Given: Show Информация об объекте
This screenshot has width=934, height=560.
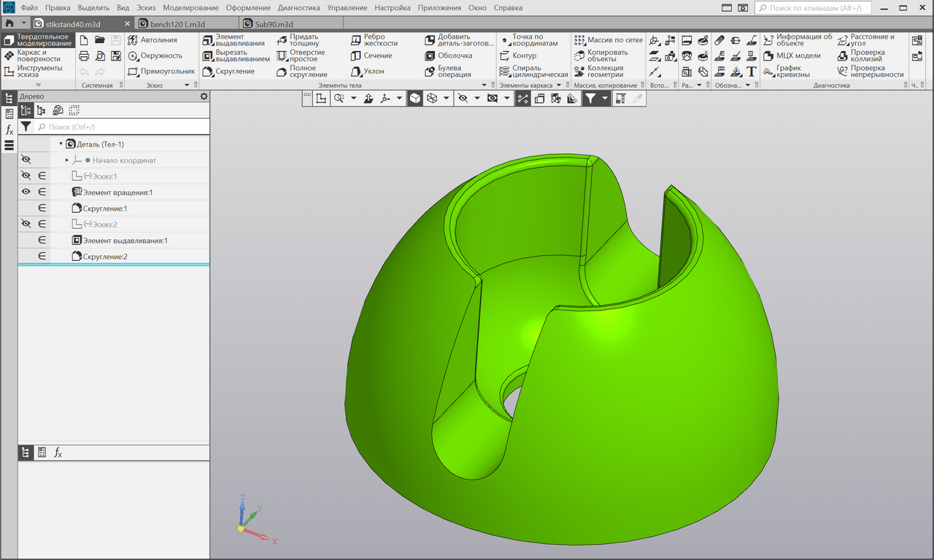Looking at the screenshot, I should point(798,40).
